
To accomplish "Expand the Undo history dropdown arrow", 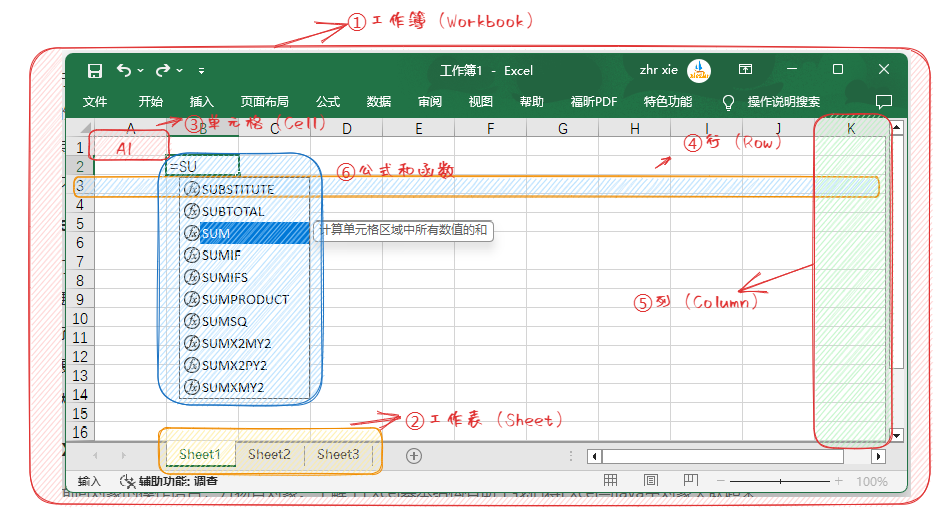I will [x=141, y=71].
